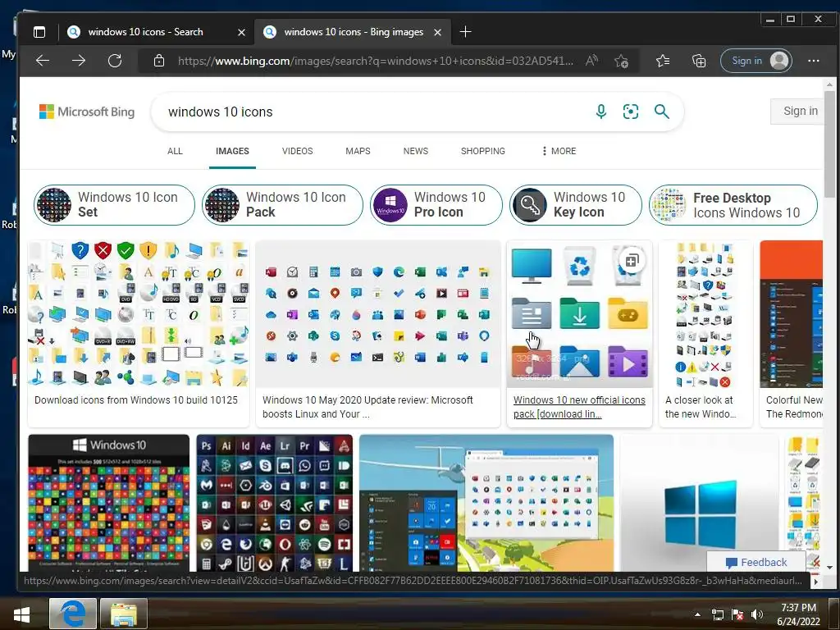Select 'Windows 10 Icon Set' suggestion
Image resolution: width=840 pixels, height=630 pixels.
point(114,204)
